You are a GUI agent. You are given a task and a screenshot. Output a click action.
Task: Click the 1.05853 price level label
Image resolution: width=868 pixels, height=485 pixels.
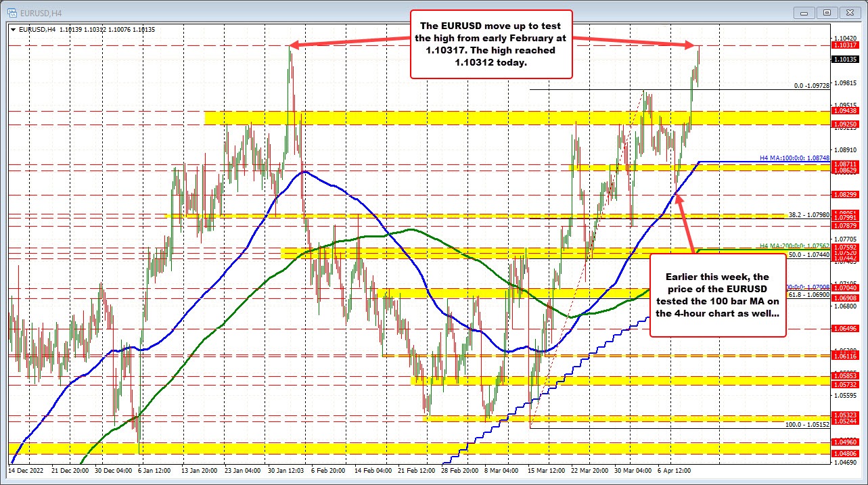click(844, 375)
